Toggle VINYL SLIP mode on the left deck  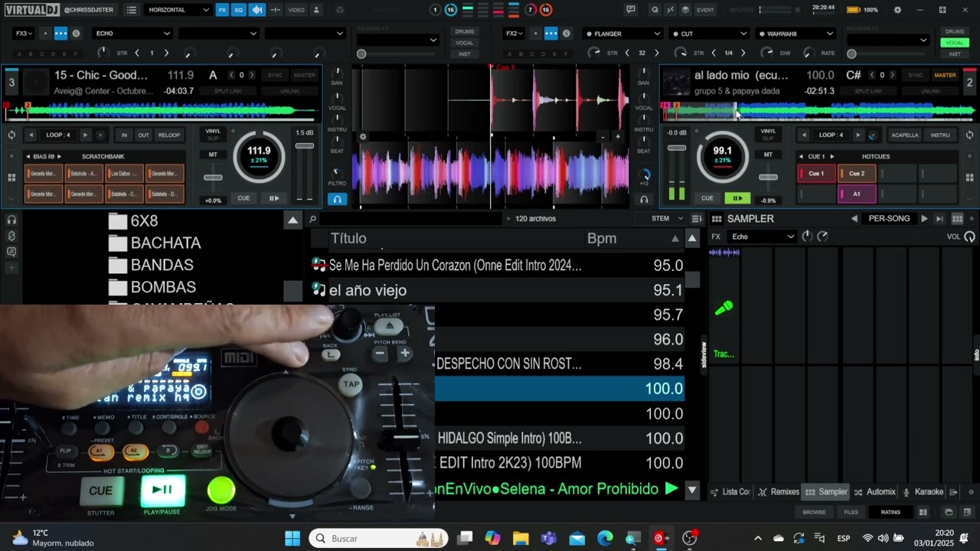coord(213,134)
